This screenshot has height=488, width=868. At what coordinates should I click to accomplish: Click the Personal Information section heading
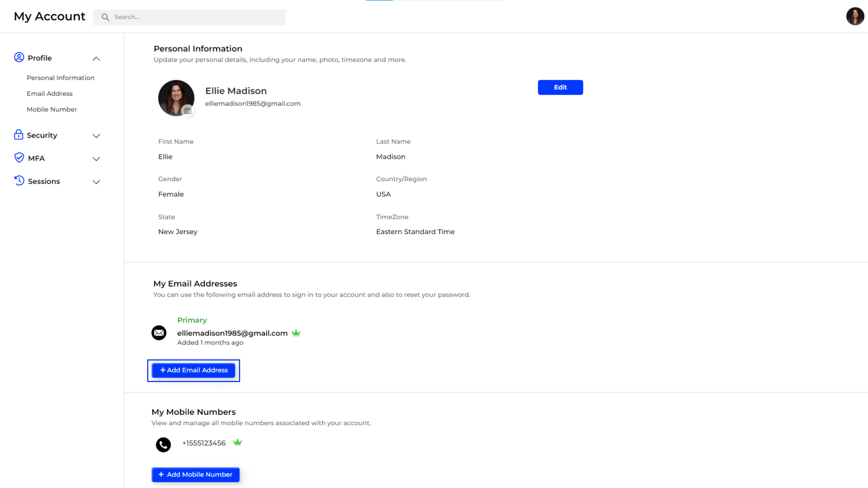198,48
